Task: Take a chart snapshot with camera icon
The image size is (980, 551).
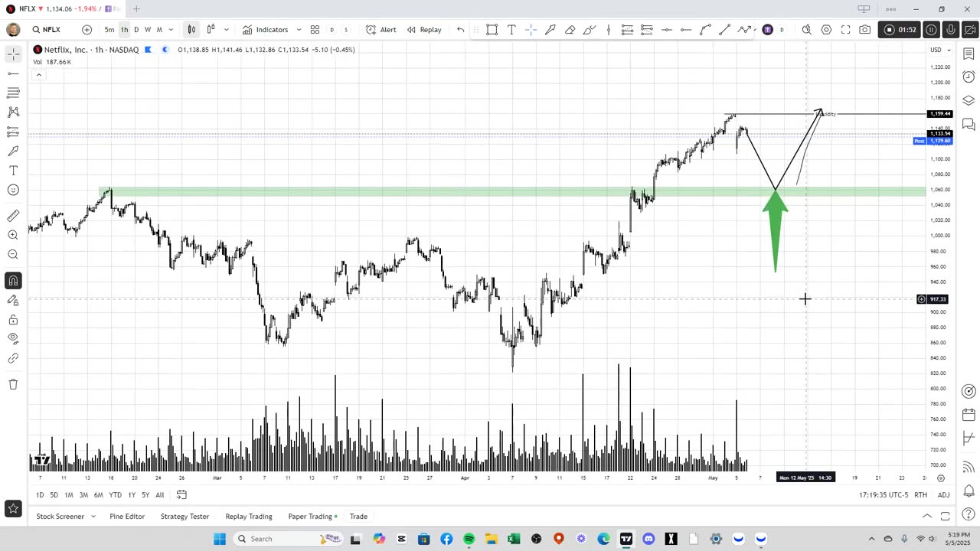Action: click(864, 30)
